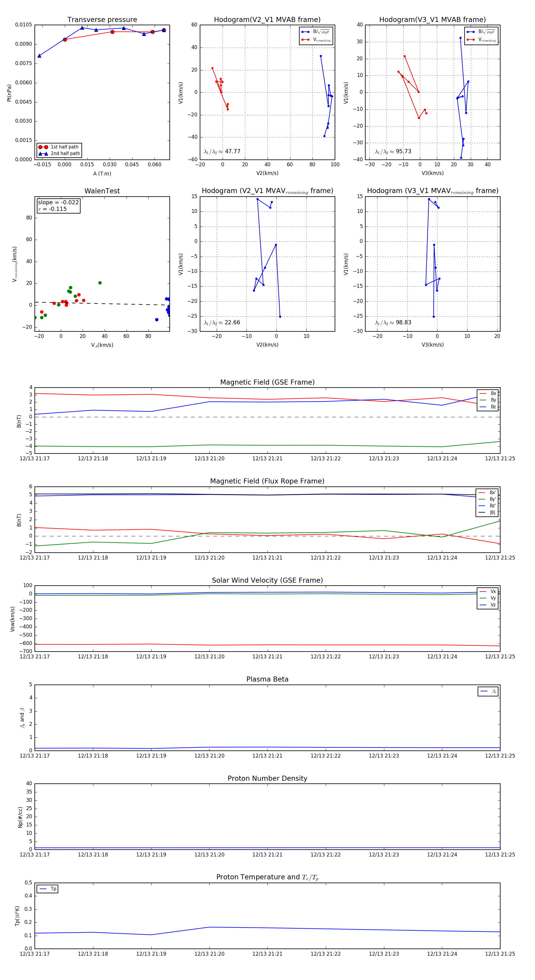Screen dimensions: 535x980
Task: Click the 'Proton Temperature and Te/Tp' title
Action: (267, 877)
